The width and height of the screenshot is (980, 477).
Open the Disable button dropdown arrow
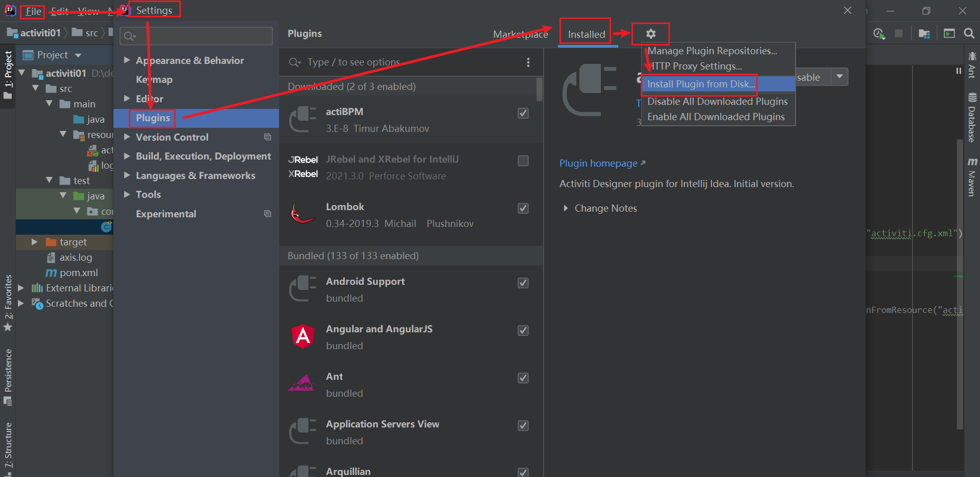(x=839, y=77)
